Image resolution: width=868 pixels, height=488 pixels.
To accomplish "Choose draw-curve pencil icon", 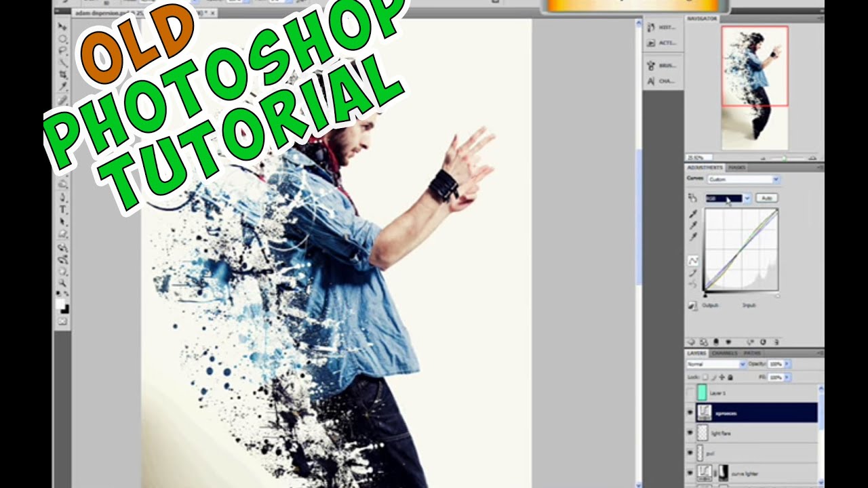I will point(693,272).
